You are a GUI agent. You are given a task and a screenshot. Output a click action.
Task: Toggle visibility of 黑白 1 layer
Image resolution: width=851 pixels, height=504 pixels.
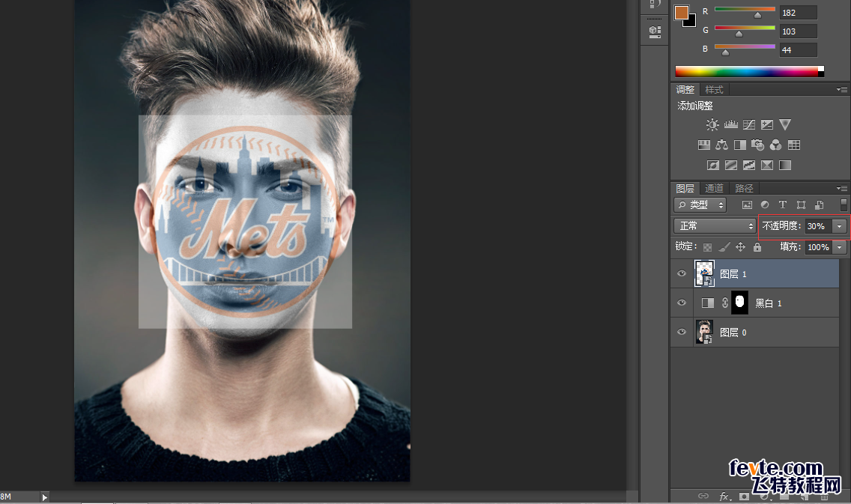(x=682, y=303)
